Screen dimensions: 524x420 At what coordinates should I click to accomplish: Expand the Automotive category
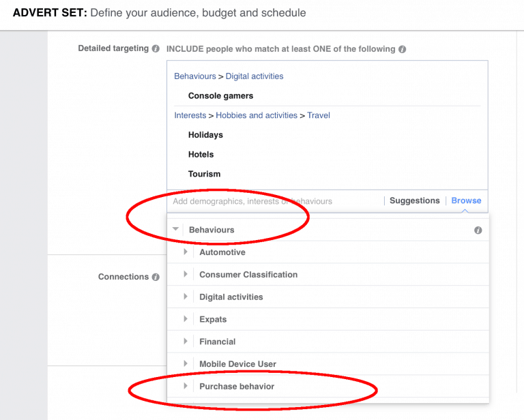(185, 252)
